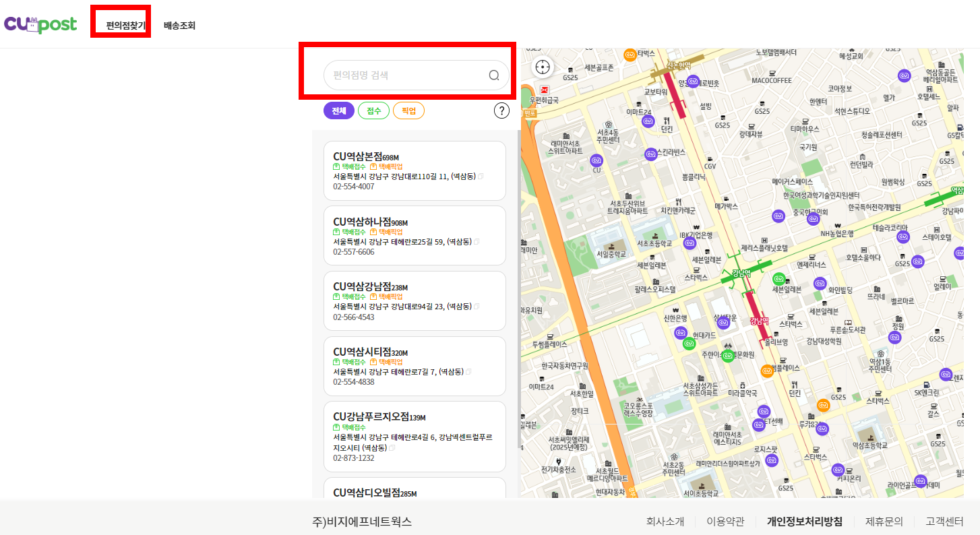Open the 개인정보처리방침 footer link

(x=805, y=522)
